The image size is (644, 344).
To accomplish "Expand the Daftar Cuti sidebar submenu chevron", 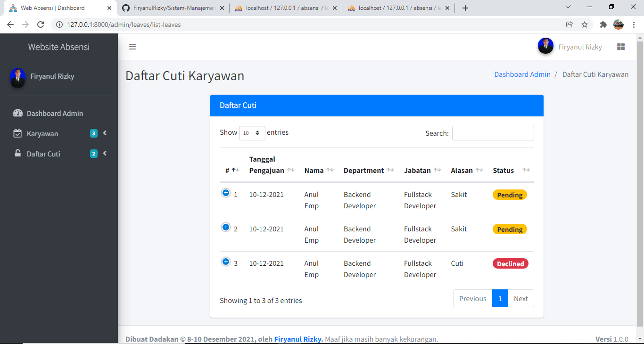I will pos(105,153).
